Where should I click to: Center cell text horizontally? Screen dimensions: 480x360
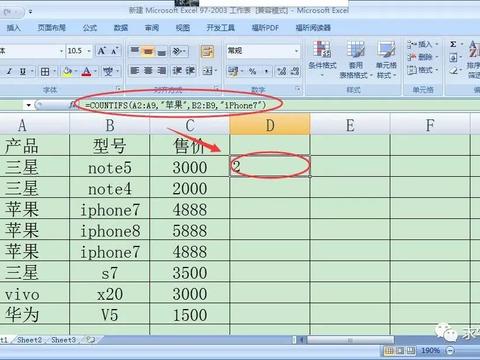[x=148, y=70]
